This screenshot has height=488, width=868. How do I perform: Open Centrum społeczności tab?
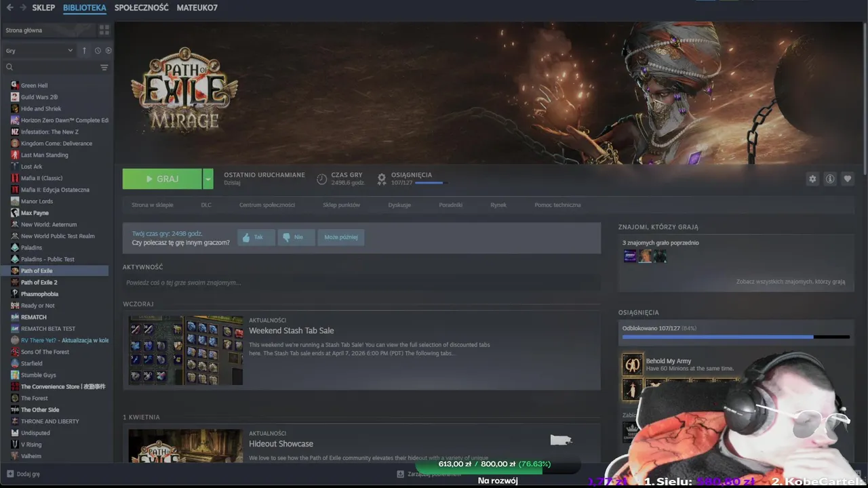(267, 205)
